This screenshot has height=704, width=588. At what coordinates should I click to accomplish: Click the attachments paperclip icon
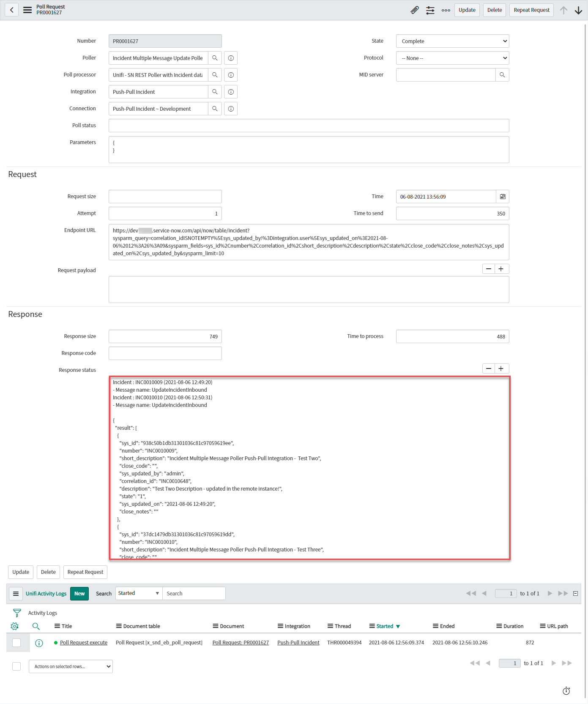[x=415, y=10]
